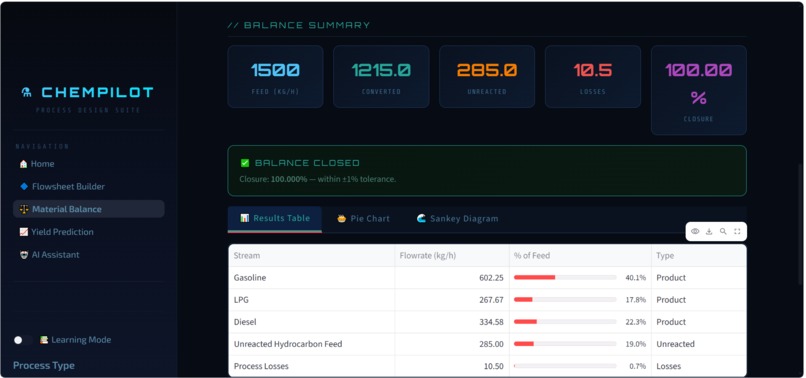Click the download icon above the table
The width and height of the screenshot is (806, 378).
pyautogui.click(x=709, y=231)
